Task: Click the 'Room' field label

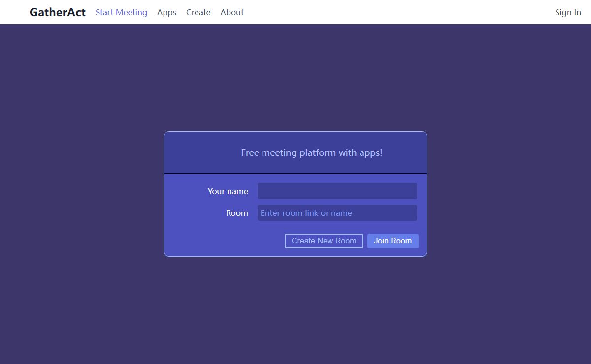Action: tap(237, 213)
